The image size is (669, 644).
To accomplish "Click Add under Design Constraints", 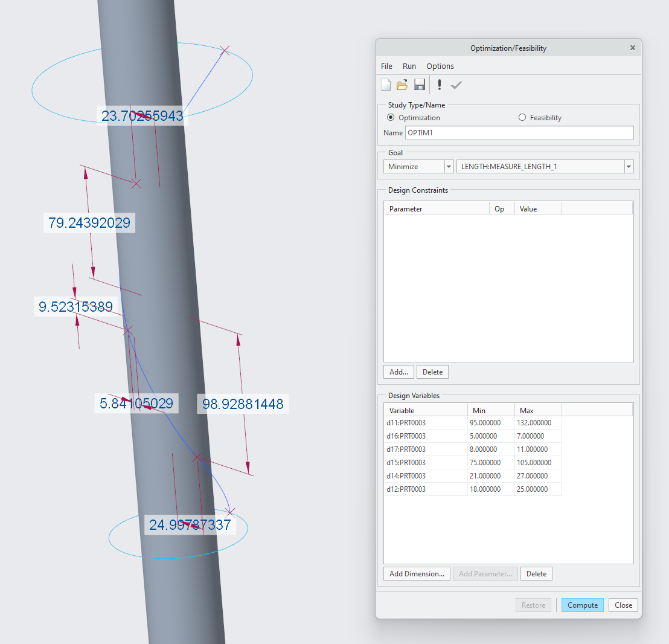I will tap(398, 372).
